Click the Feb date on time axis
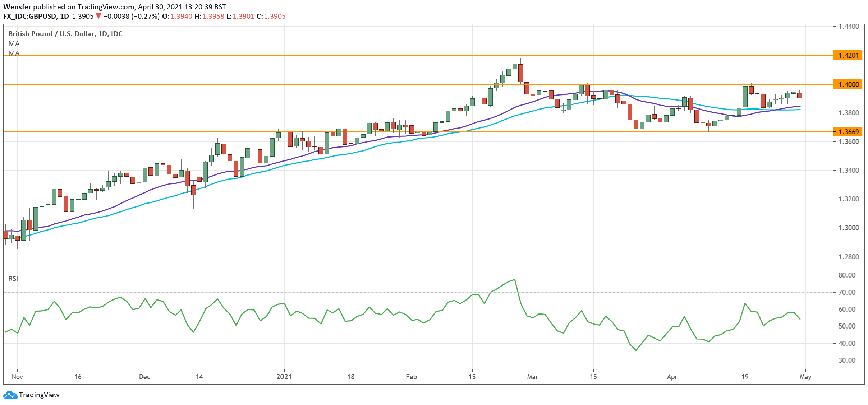Viewport: 868px width, 405px height. (411, 377)
